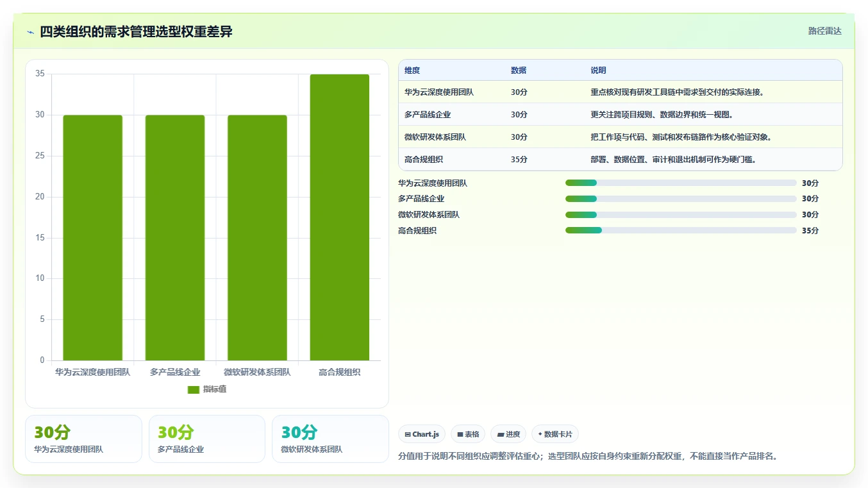The height and width of the screenshot is (488, 868).
Task: Click the description about 更关注跨项目规划
Action: pos(662,115)
